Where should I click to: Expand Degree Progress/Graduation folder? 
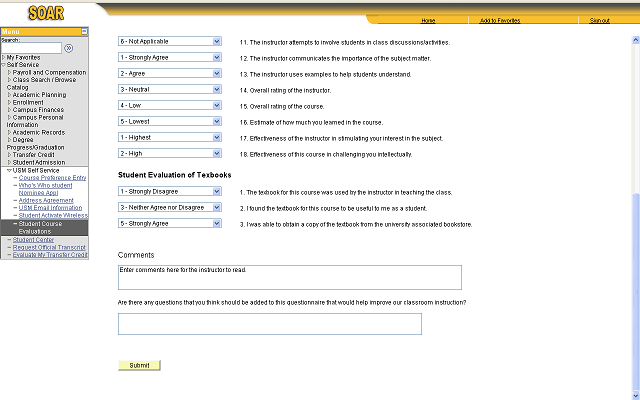(x=9, y=140)
